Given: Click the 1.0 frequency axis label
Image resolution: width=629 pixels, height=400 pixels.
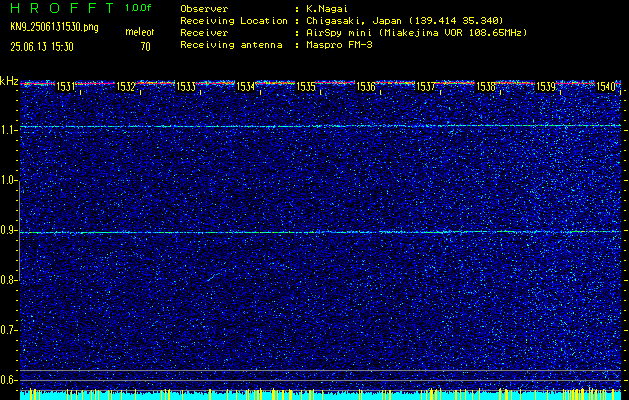Looking at the screenshot, I should point(7,181).
